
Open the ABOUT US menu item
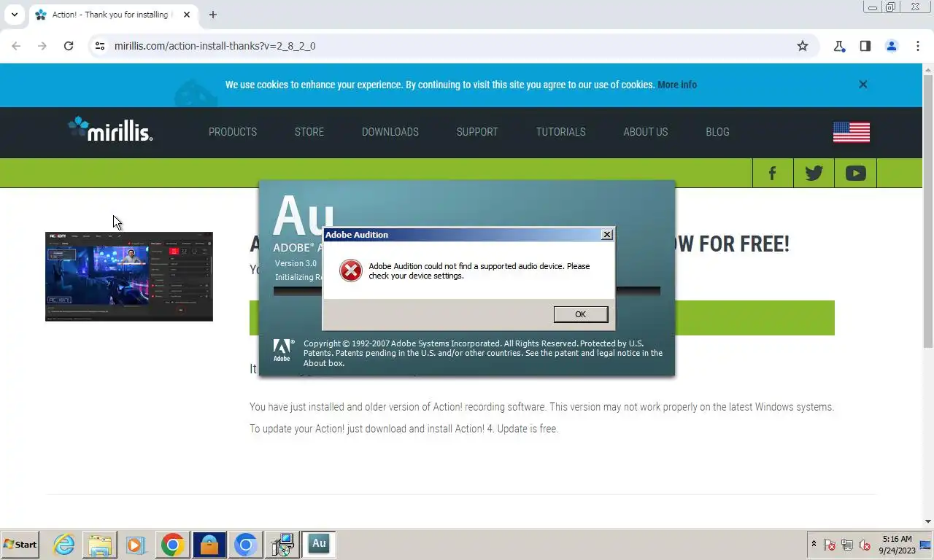(x=646, y=132)
